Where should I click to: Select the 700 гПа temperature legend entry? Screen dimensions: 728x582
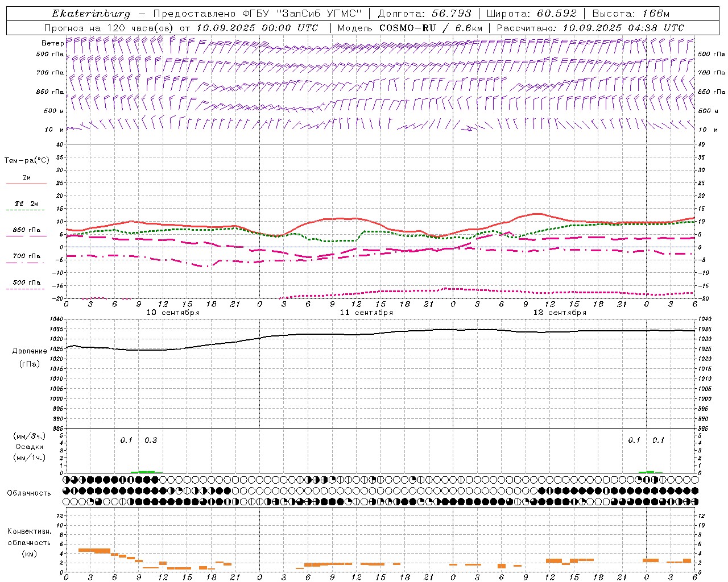[27, 256]
